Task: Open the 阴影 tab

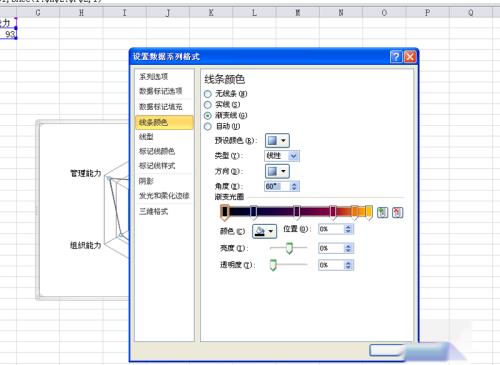Action: pyautogui.click(x=146, y=181)
